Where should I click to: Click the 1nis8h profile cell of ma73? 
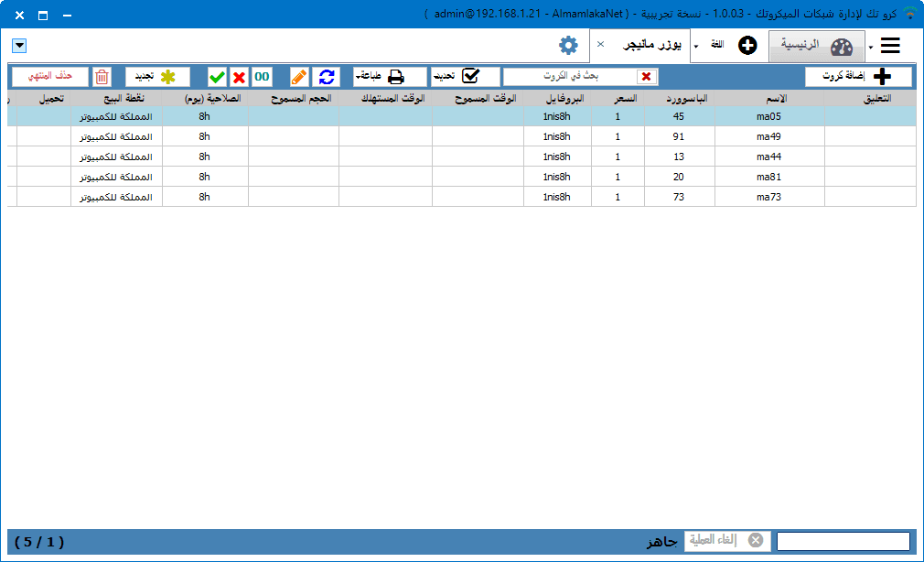pos(557,197)
